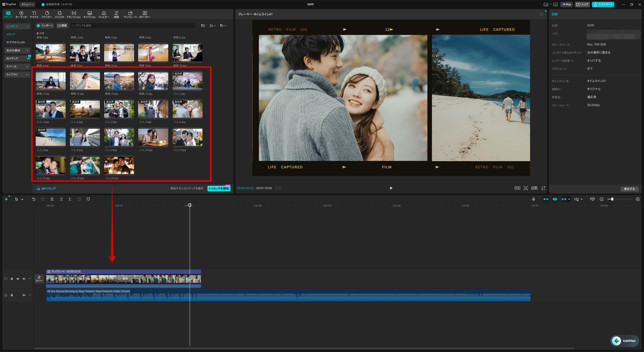This screenshot has height=352, width=644.
Task: Click the microphone record voiceover icon
Action: [x=533, y=199]
